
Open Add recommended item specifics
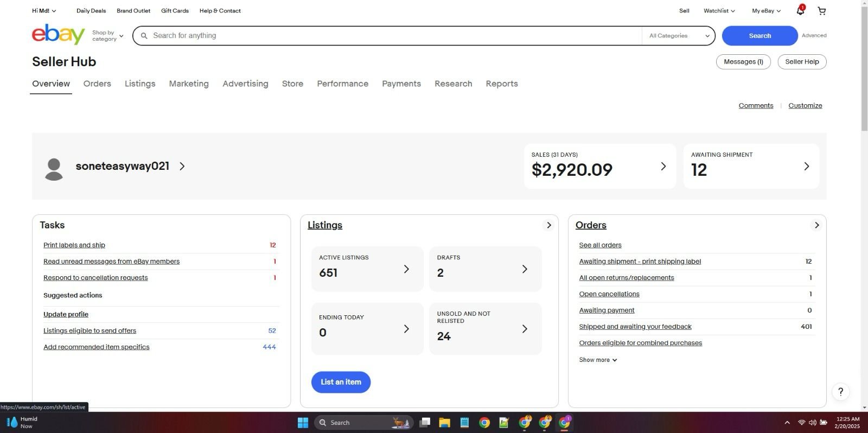(x=96, y=347)
